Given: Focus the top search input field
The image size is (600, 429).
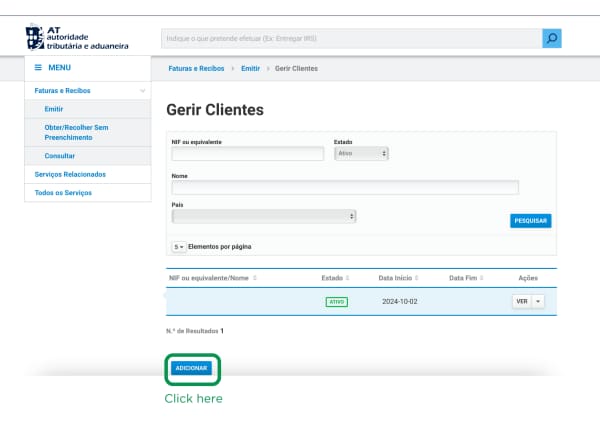Looking at the screenshot, I should [351, 38].
